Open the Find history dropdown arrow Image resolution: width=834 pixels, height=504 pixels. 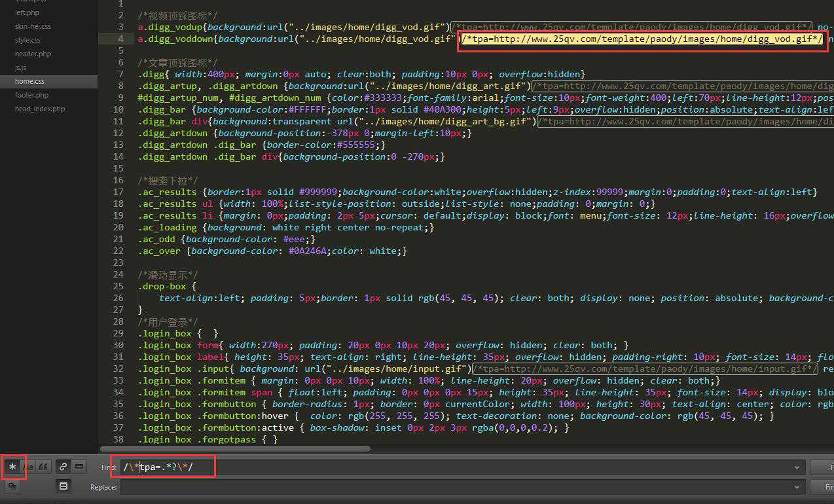[x=797, y=468]
